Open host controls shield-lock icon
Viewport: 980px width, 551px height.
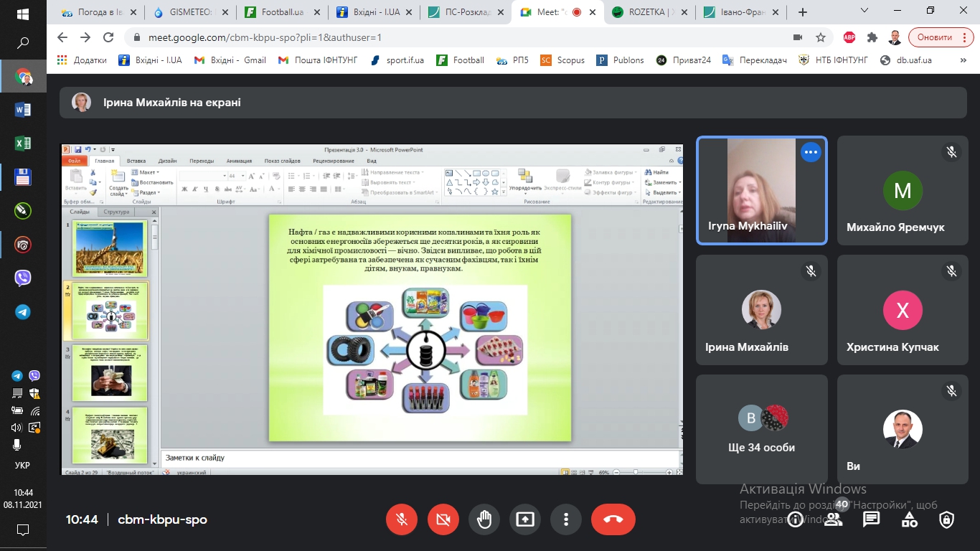(947, 519)
